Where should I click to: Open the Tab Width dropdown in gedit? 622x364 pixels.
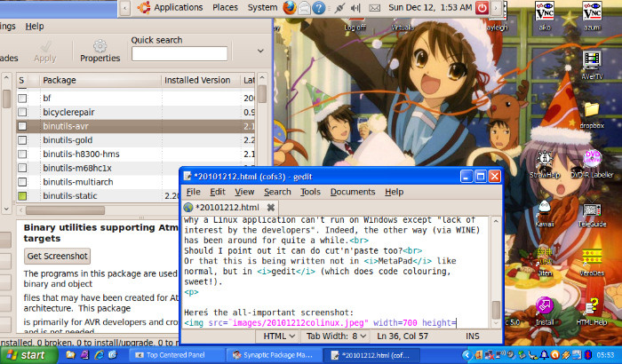point(336,336)
